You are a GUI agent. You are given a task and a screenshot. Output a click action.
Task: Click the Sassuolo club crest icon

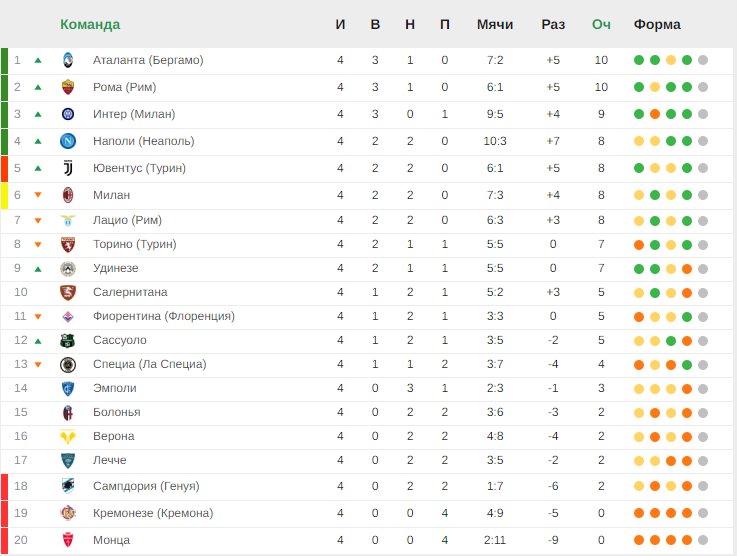pos(68,340)
